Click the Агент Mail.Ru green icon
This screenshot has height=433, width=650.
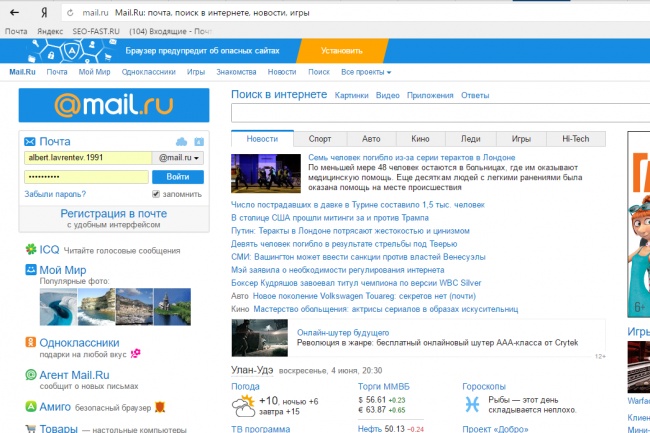31,375
